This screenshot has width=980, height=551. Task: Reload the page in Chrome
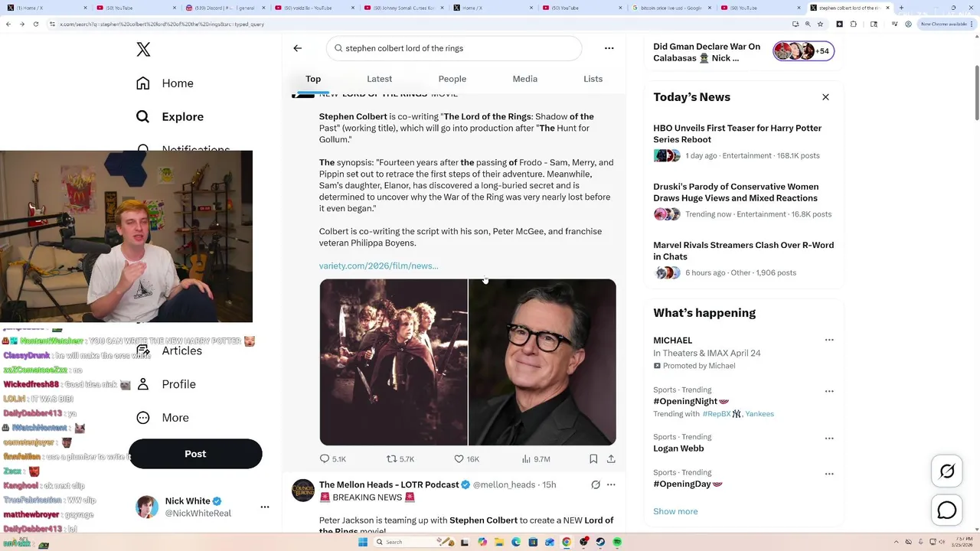point(36,24)
